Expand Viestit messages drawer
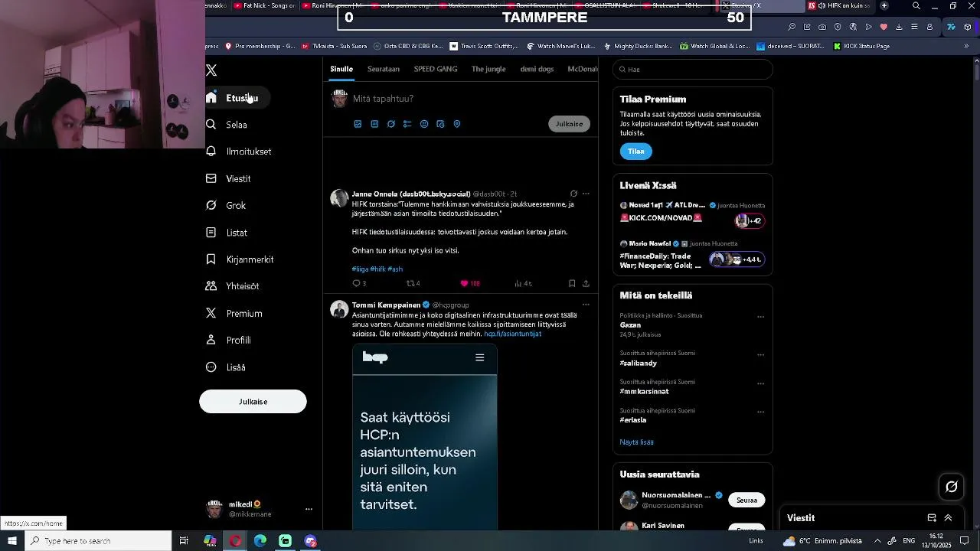The image size is (980, 551). click(x=948, y=518)
